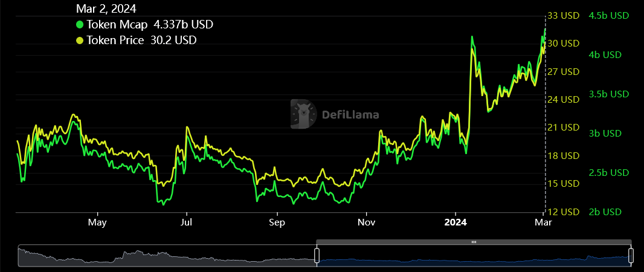Image resolution: width=644 pixels, height=272 pixels.
Task: Click the '2024' x-axis label
Action: click(456, 222)
